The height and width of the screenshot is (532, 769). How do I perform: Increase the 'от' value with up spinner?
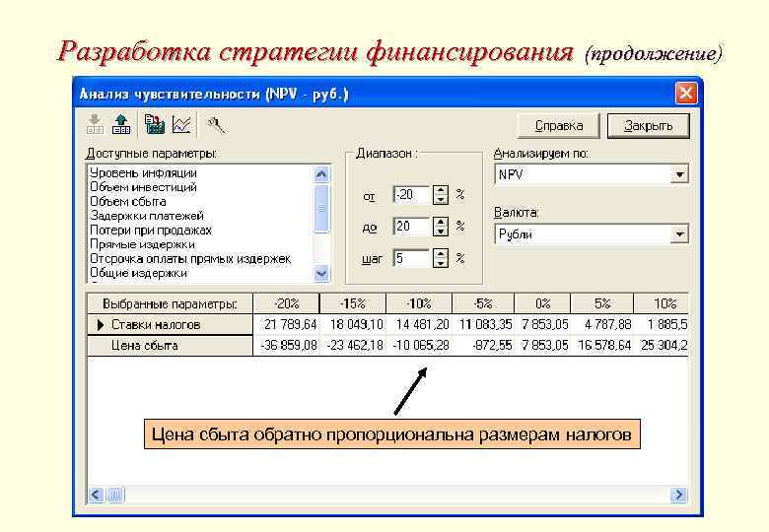click(441, 190)
